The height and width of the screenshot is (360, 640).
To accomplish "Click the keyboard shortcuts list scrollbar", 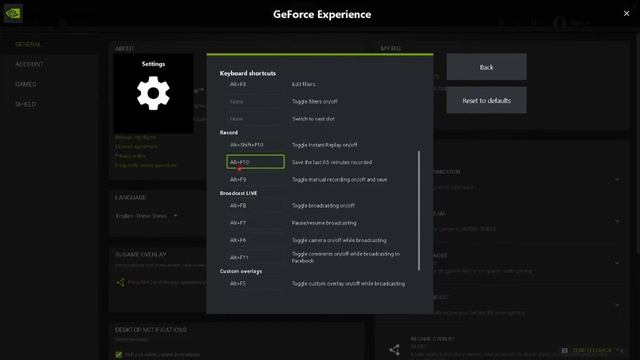I will [419, 210].
